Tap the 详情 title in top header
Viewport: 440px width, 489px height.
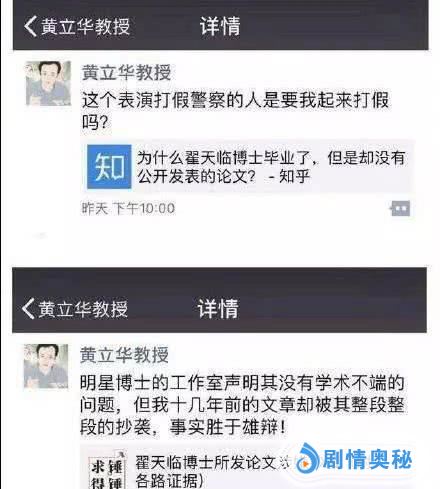pyautogui.click(x=220, y=26)
